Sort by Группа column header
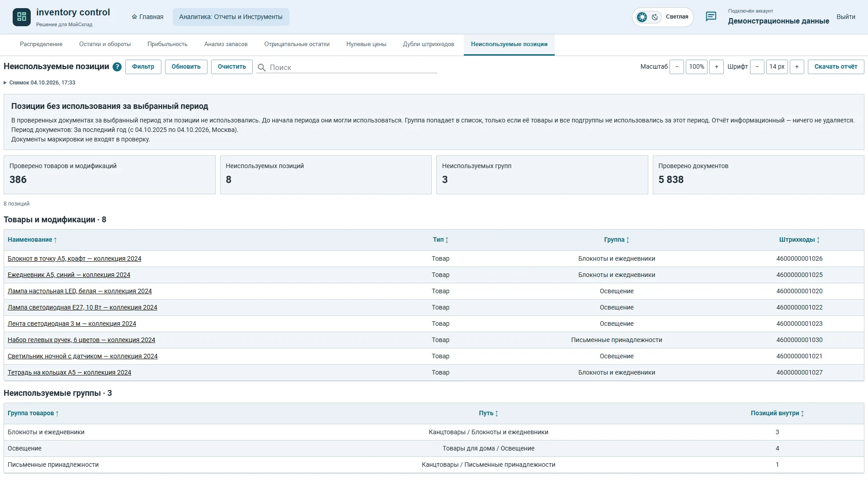Screen dimensions: 868x488 coord(617,240)
